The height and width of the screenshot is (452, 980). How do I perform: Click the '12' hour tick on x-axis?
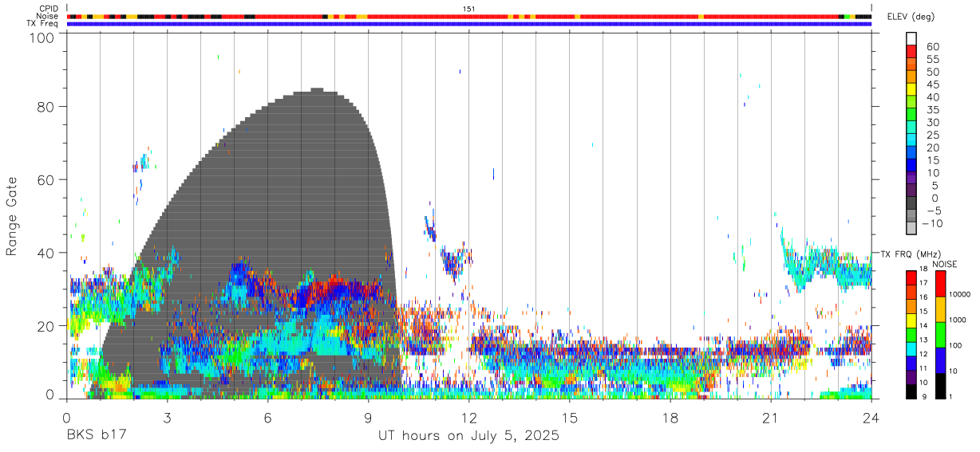(x=469, y=418)
